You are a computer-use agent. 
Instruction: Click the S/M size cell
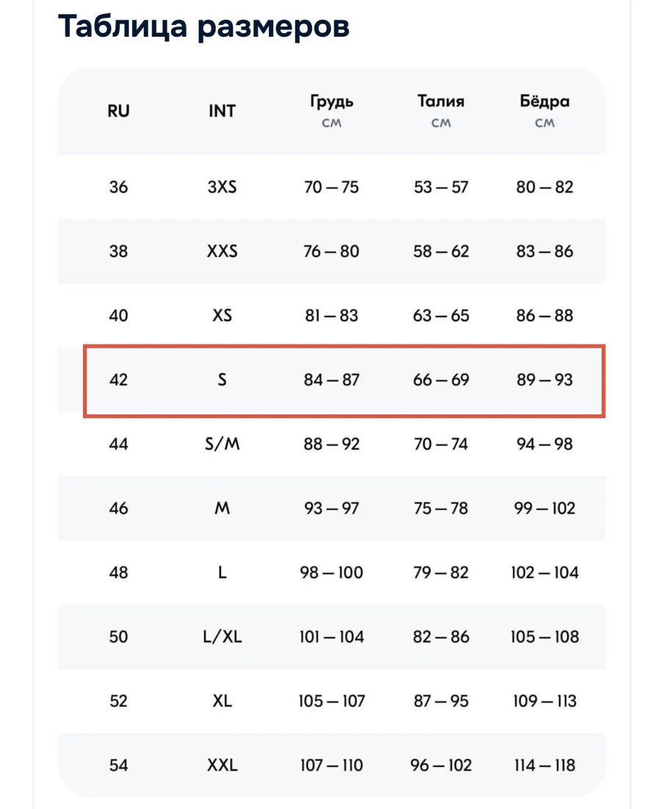(222, 444)
